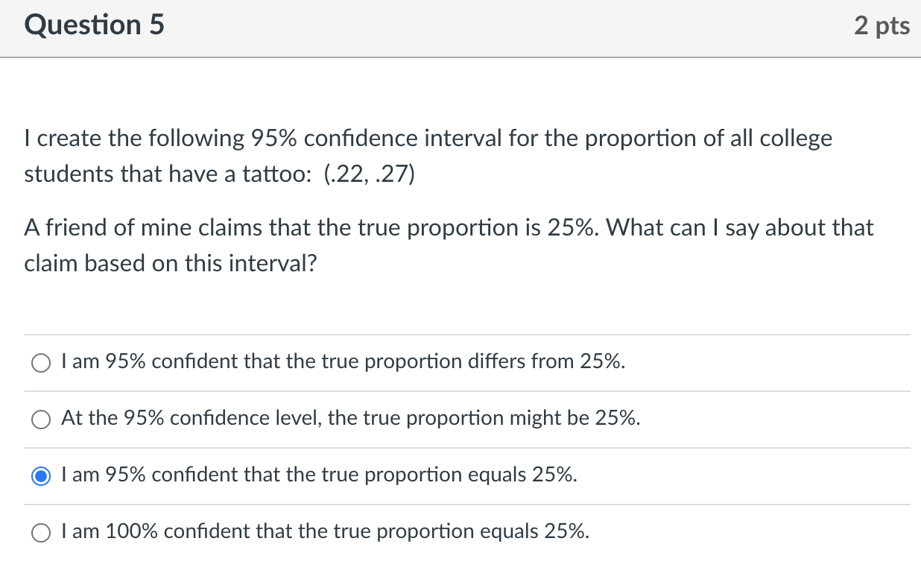Click the friend's claim sentence

[x=447, y=227]
